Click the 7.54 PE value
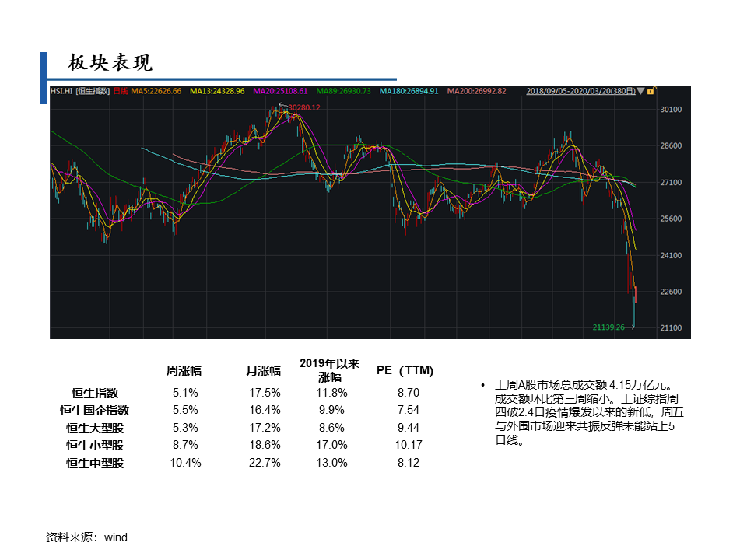 (x=409, y=410)
